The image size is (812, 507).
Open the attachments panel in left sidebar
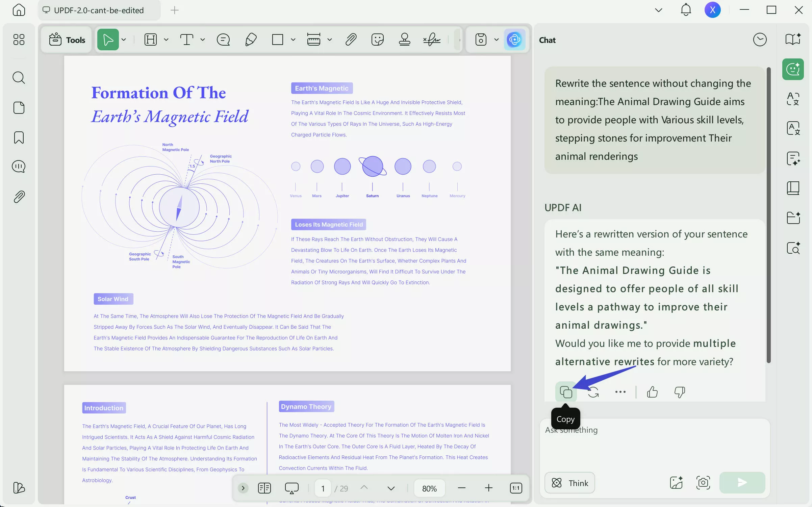click(x=19, y=197)
